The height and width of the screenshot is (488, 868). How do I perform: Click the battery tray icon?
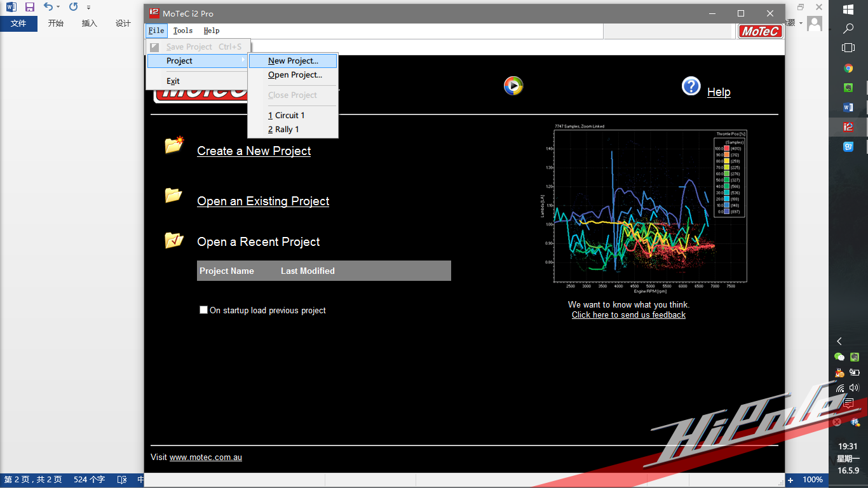(855, 372)
